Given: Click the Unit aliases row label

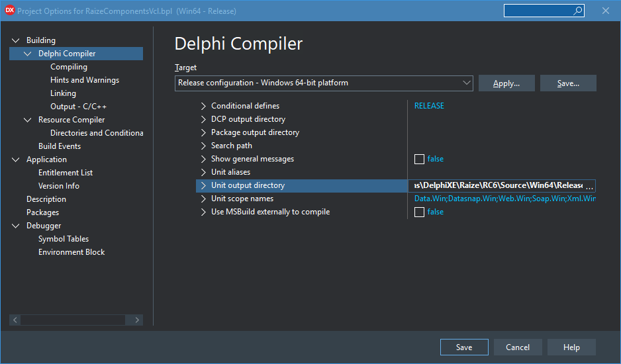Looking at the screenshot, I should (x=230, y=172).
